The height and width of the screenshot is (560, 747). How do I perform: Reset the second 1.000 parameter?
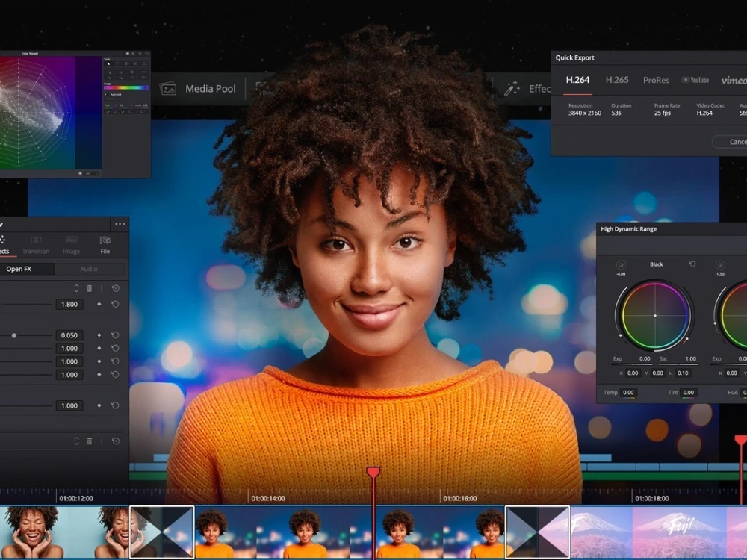(x=115, y=361)
